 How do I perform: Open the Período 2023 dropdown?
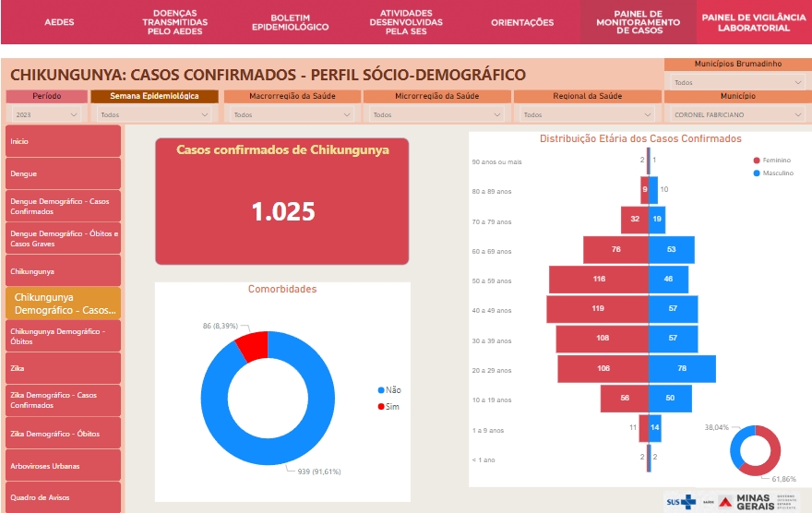pyautogui.click(x=47, y=115)
